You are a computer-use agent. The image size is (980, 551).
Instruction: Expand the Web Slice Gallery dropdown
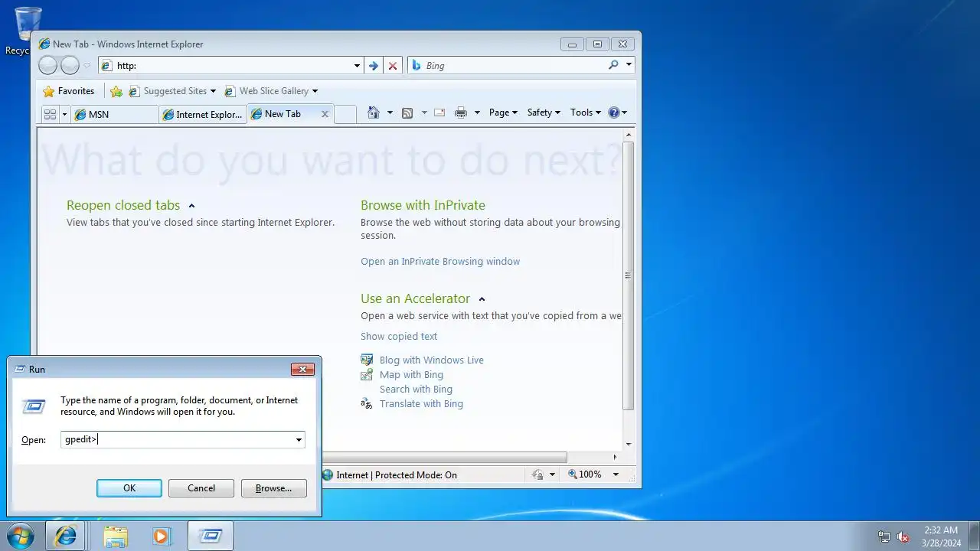point(315,91)
